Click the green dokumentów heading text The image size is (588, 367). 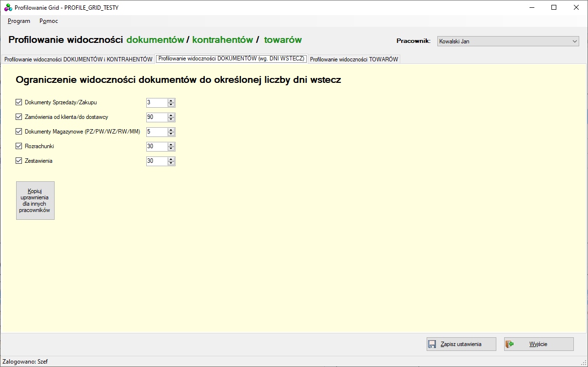point(156,40)
